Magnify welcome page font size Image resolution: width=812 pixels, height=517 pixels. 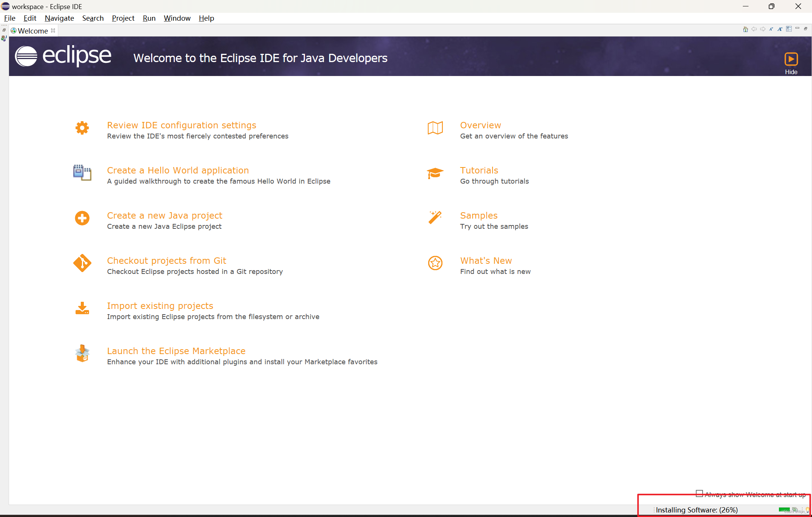(x=780, y=29)
